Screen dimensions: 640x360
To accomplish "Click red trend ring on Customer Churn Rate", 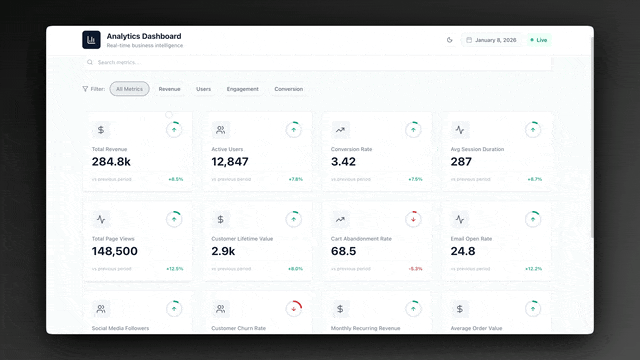I will click(293, 309).
